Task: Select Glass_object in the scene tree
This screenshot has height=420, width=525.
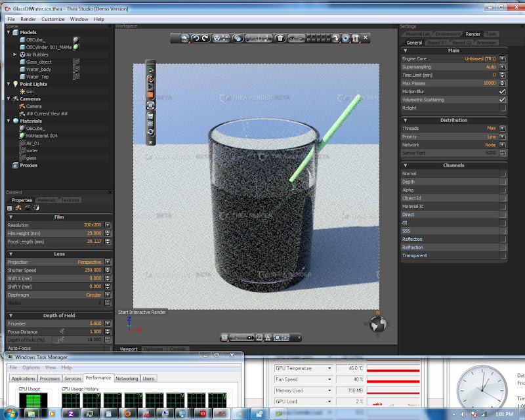Action: pos(40,62)
